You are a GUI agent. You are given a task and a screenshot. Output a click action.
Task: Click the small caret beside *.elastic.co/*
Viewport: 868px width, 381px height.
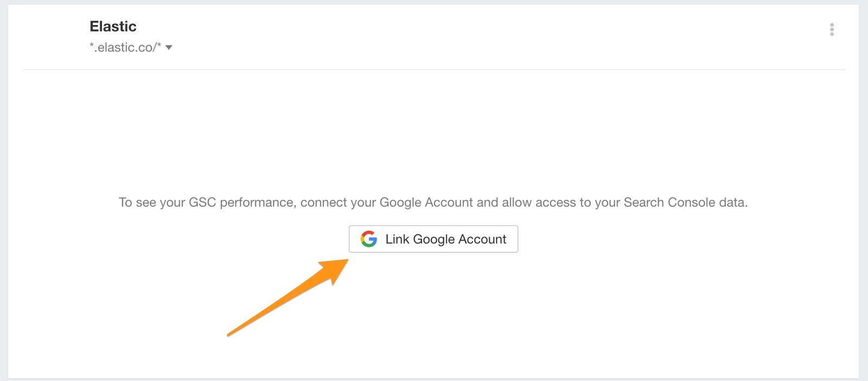pos(169,47)
